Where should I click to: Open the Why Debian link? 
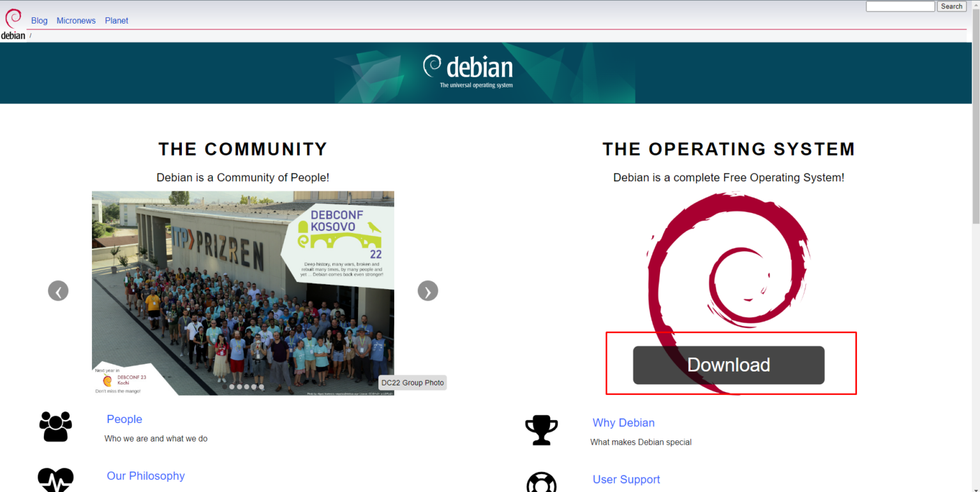[623, 422]
